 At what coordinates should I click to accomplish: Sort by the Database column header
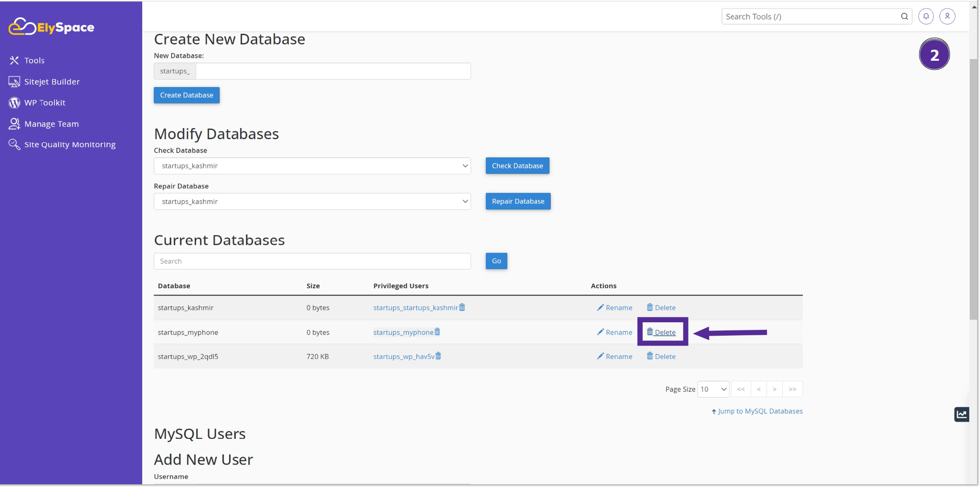point(174,286)
